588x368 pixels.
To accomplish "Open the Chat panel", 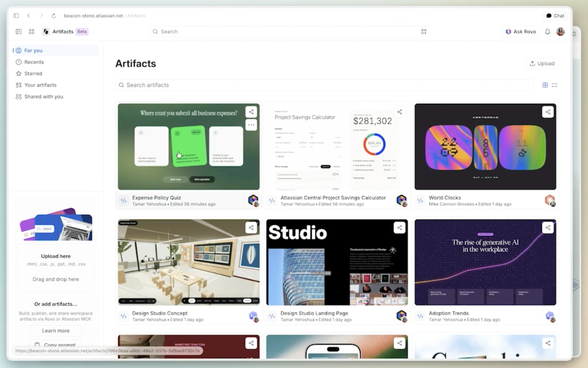I will pos(555,16).
